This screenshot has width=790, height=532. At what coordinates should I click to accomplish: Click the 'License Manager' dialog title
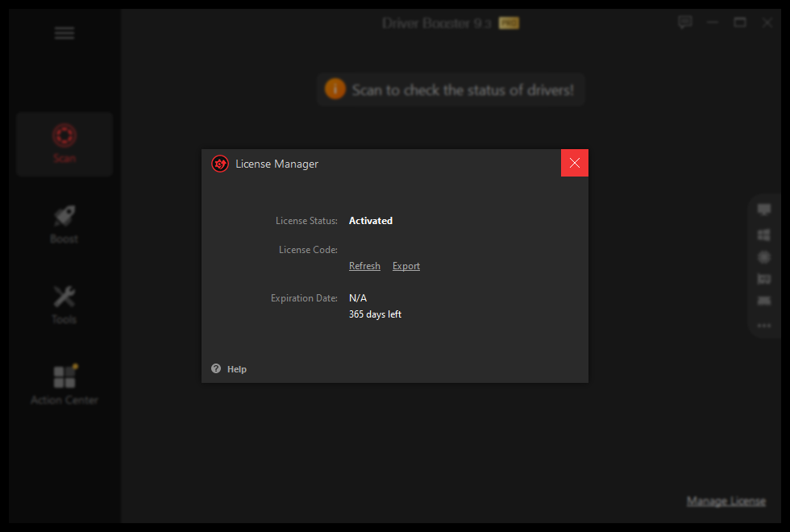tap(276, 164)
